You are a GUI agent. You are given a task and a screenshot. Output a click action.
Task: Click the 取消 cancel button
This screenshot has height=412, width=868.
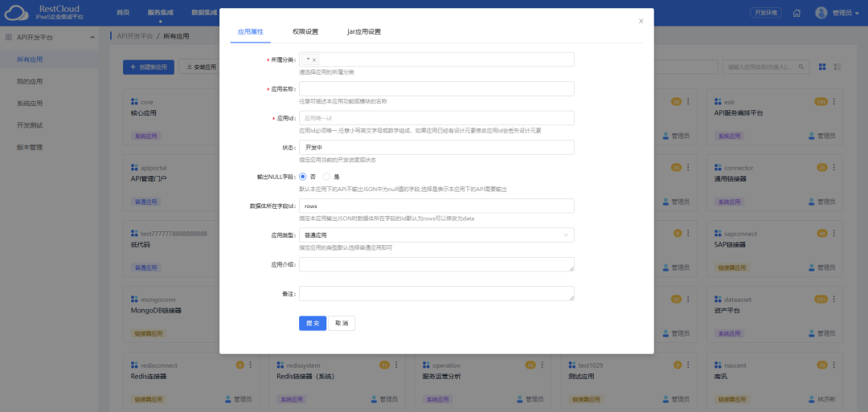[342, 323]
